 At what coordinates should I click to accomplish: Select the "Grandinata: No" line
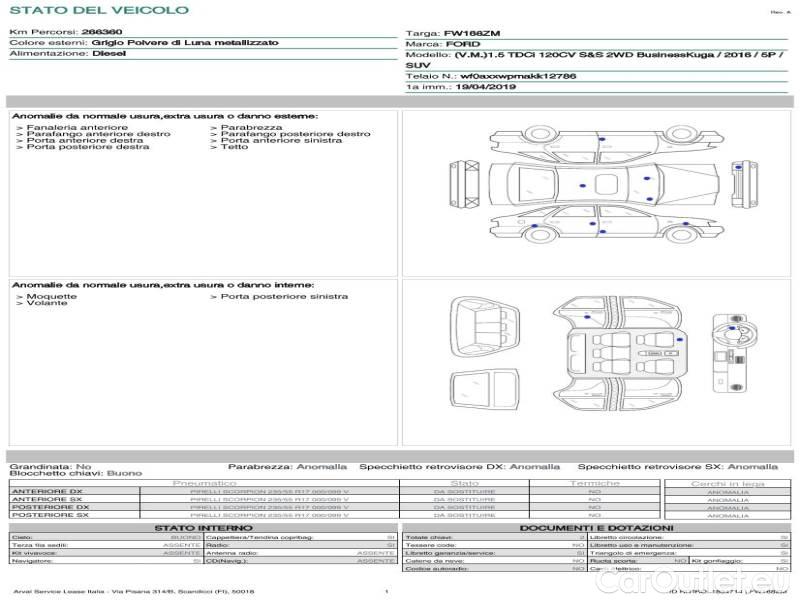click(51, 467)
